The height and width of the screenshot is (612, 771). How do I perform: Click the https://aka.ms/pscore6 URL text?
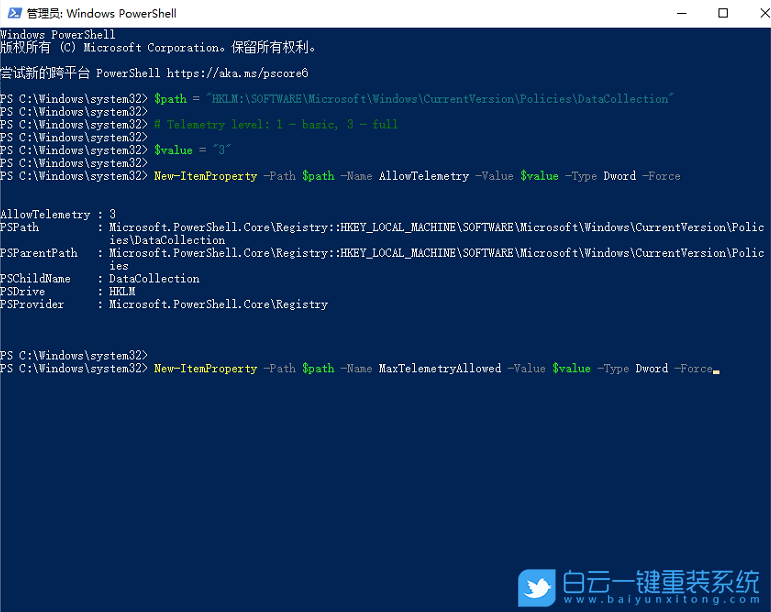pyautogui.click(x=237, y=73)
